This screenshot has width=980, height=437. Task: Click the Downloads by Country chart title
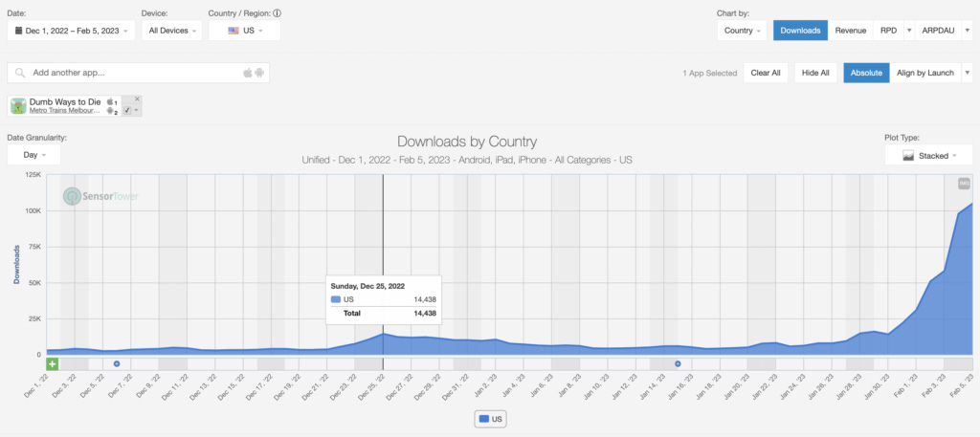467,142
